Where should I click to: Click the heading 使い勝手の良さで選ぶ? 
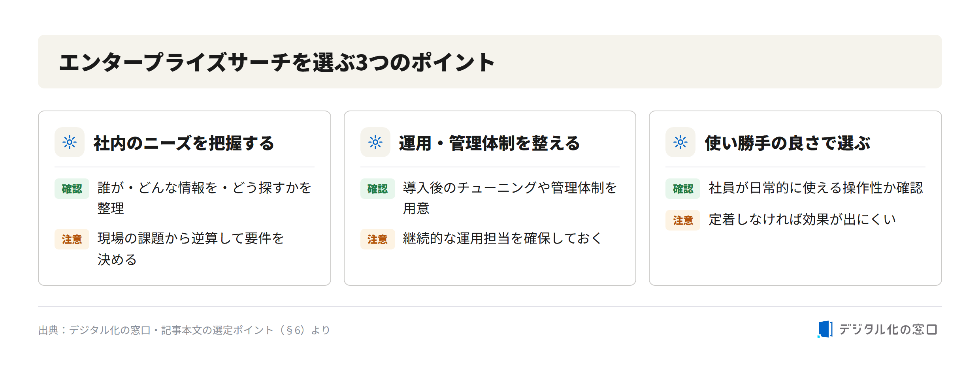pos(787,143)
